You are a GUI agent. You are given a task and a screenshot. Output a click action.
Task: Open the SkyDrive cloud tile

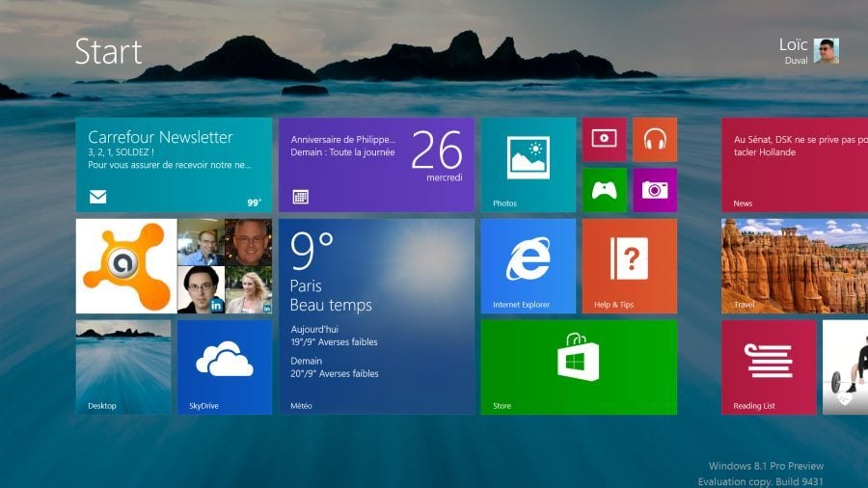click(225, 366)
